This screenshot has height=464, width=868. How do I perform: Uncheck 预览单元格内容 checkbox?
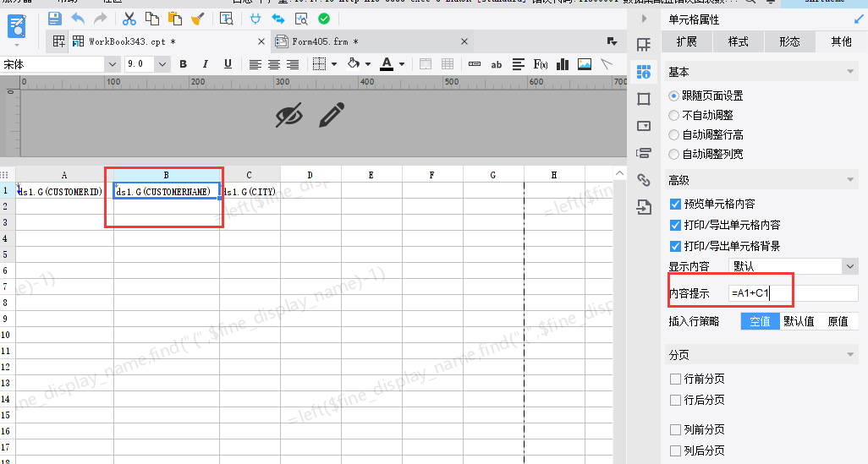[675, 204]
